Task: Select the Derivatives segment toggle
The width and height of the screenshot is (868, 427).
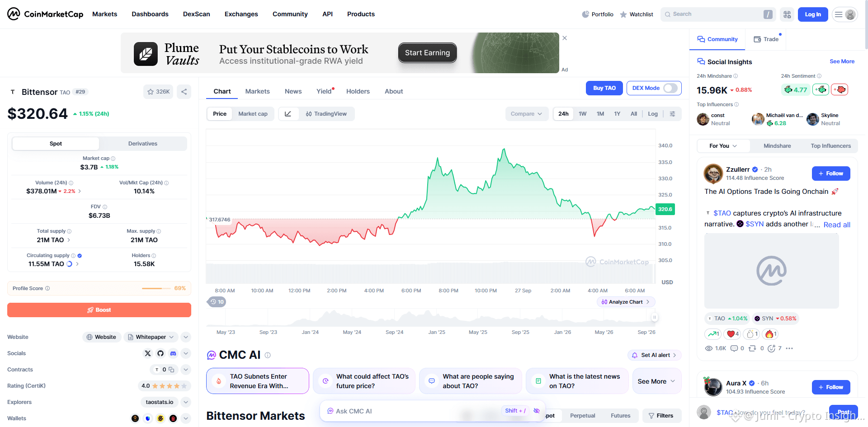Action: tap(143, 144)
